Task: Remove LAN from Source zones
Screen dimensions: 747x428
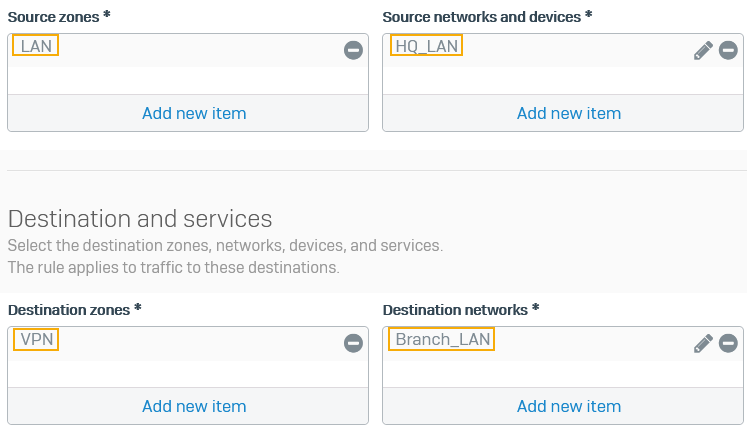Action: click(353, 50)
